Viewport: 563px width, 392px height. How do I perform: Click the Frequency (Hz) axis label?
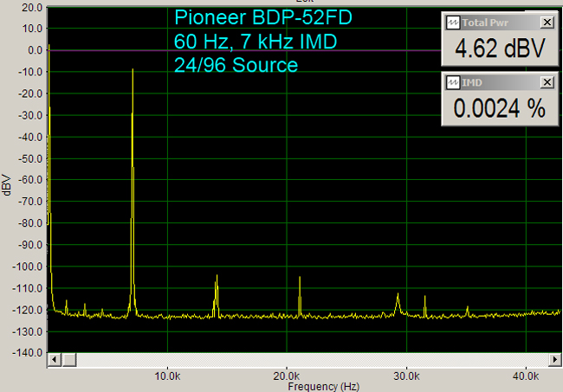click(324, 387)
